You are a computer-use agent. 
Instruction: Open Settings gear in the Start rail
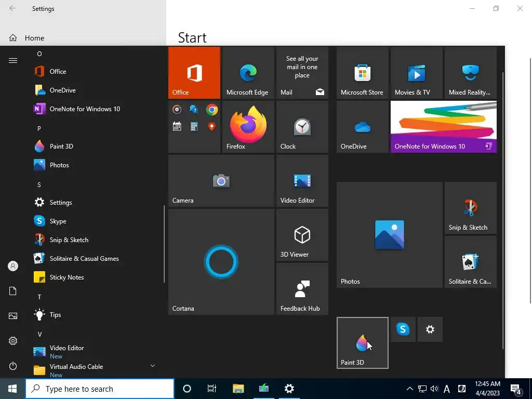pyautogui.click(x=13, y=341)
